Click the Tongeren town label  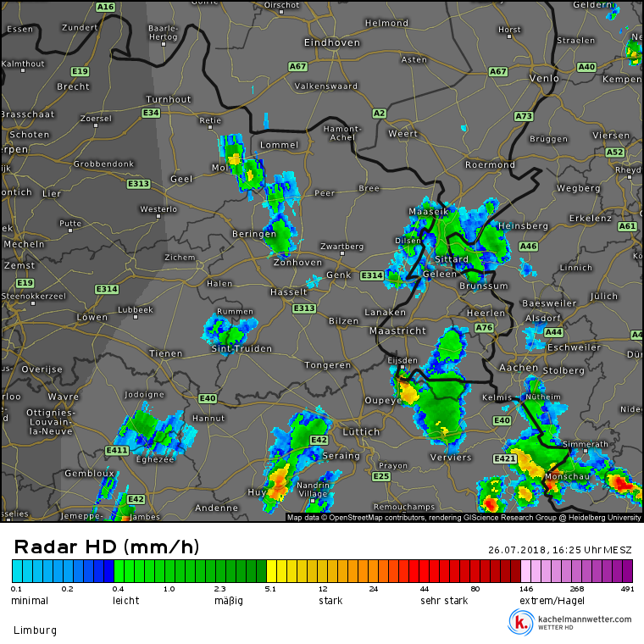click(x=327, y=365)
